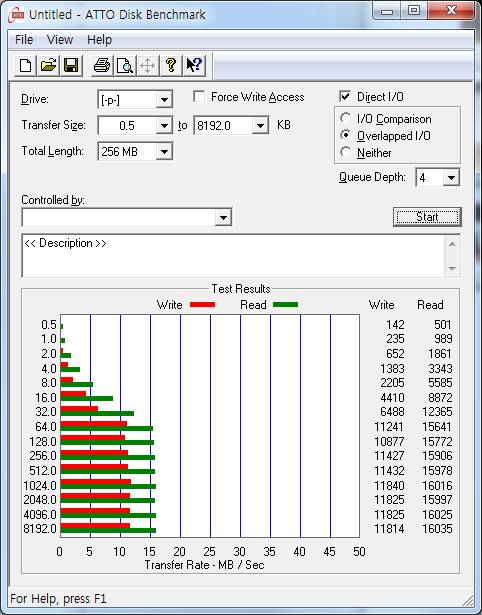This screenshot has height=615, width=482.
Task: Click read value 12365 for 32.0 row
Action: point(437,412)
